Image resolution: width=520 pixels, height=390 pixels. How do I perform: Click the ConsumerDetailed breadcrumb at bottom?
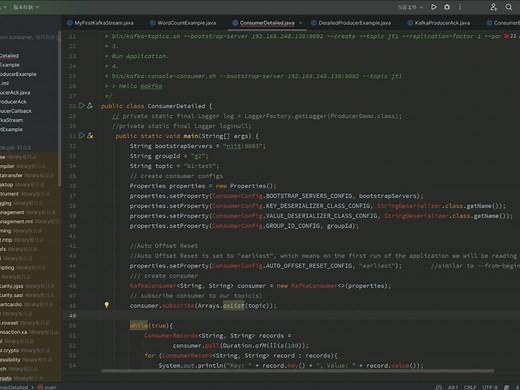click(14, 387)
